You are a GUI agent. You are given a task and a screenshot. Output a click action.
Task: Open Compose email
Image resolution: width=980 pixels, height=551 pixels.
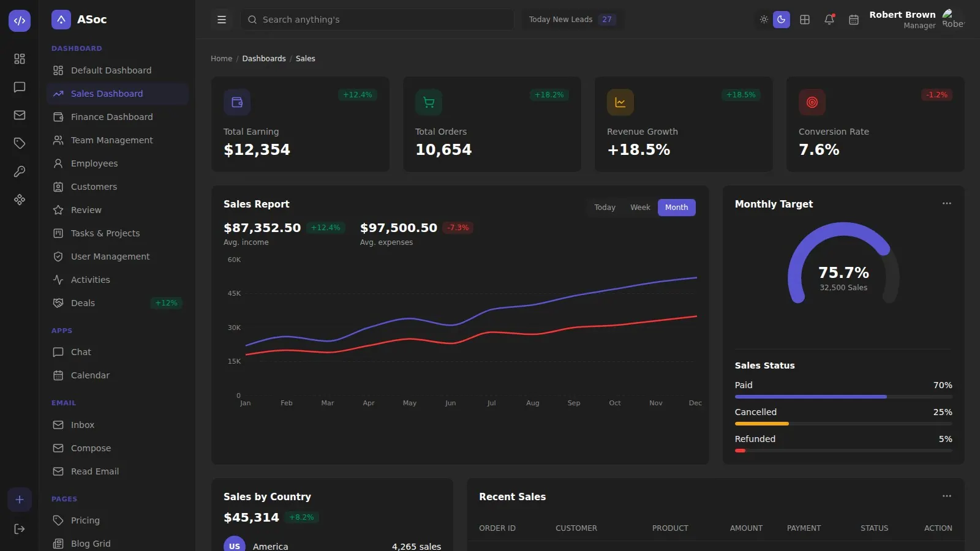pyautogui.click(x=117, y=448)
